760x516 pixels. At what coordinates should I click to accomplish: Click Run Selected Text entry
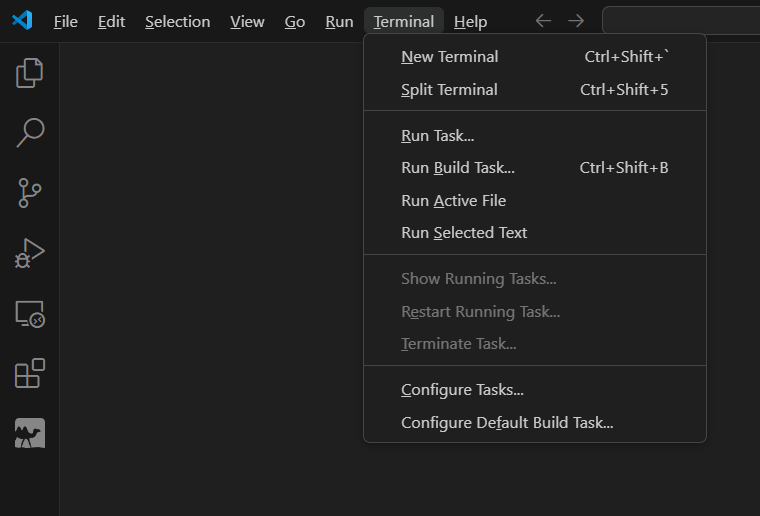point(464,233)
